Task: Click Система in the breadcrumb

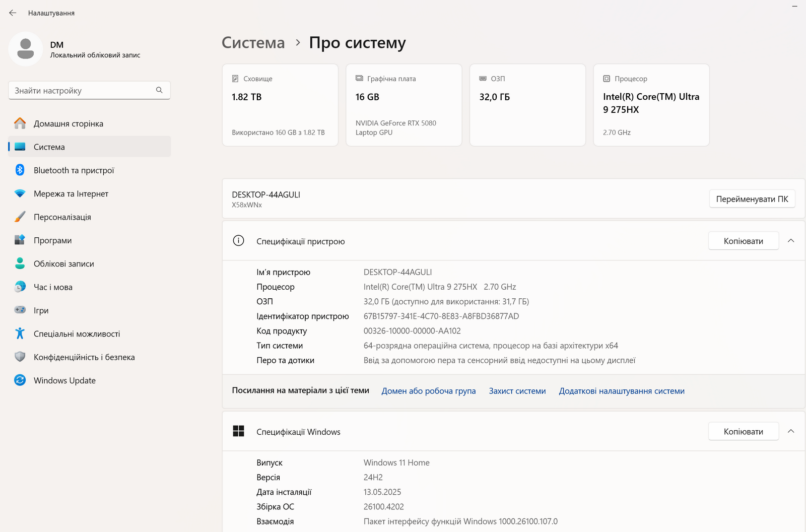Action: coord(253,43)
